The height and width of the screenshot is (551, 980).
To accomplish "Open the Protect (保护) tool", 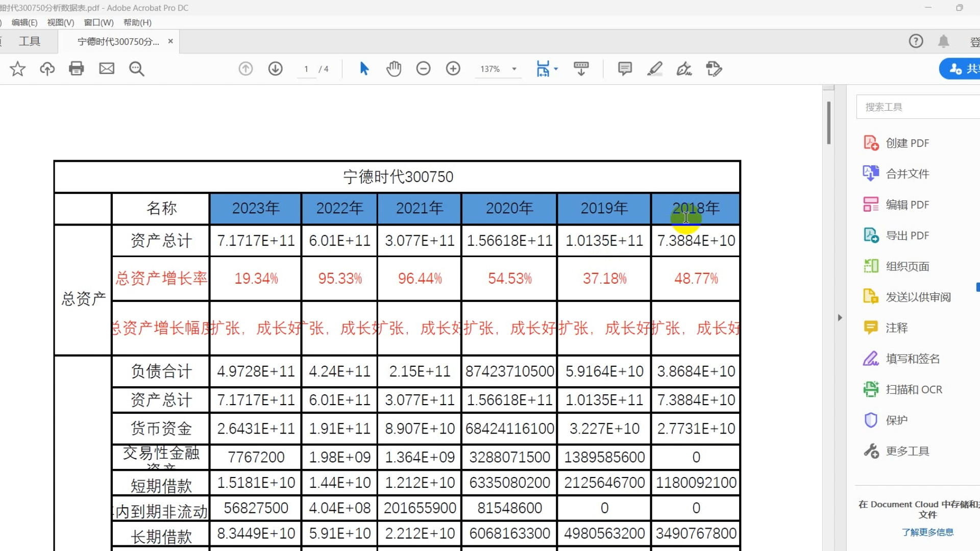I will tap(886, 420).
